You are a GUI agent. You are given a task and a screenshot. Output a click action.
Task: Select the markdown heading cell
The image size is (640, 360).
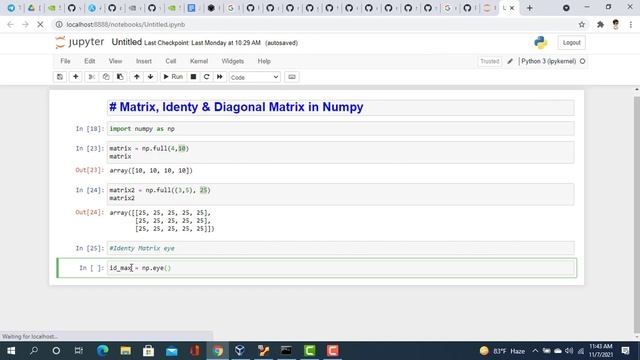pos(340,107)
